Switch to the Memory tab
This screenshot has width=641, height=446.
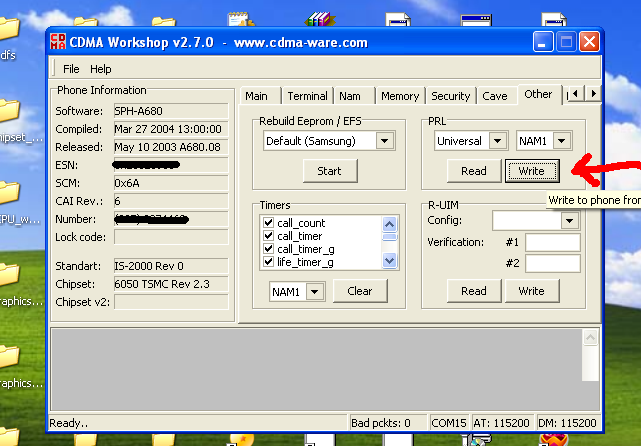400,96
